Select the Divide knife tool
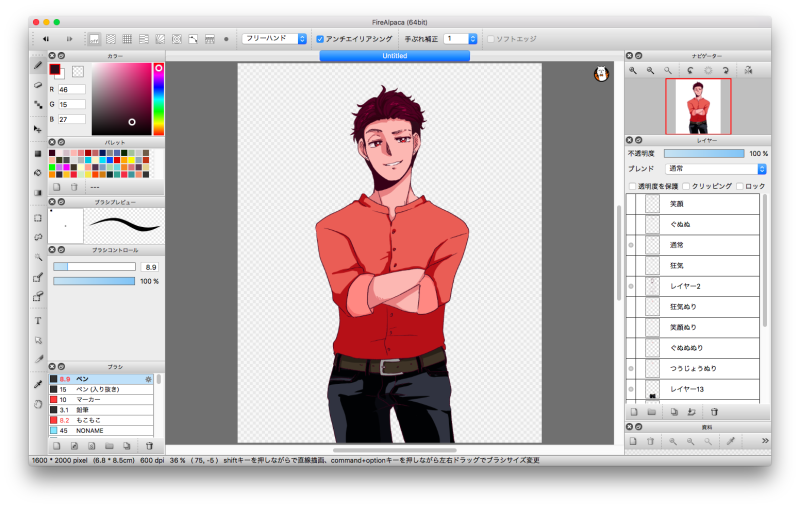The width and height of the screenshot is (800, 507). pyautogui.click(x=38, y=359)
